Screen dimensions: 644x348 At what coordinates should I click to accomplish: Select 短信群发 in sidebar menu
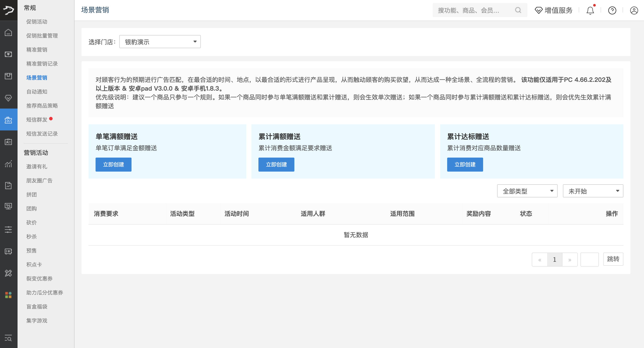pyautogui.click(x=37, y=120)
